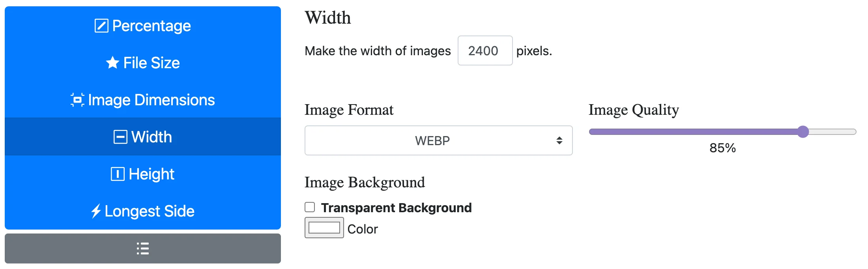The image size is (868, 269).
Task: Click the File Size star icon
Action: tap(112, 63)
